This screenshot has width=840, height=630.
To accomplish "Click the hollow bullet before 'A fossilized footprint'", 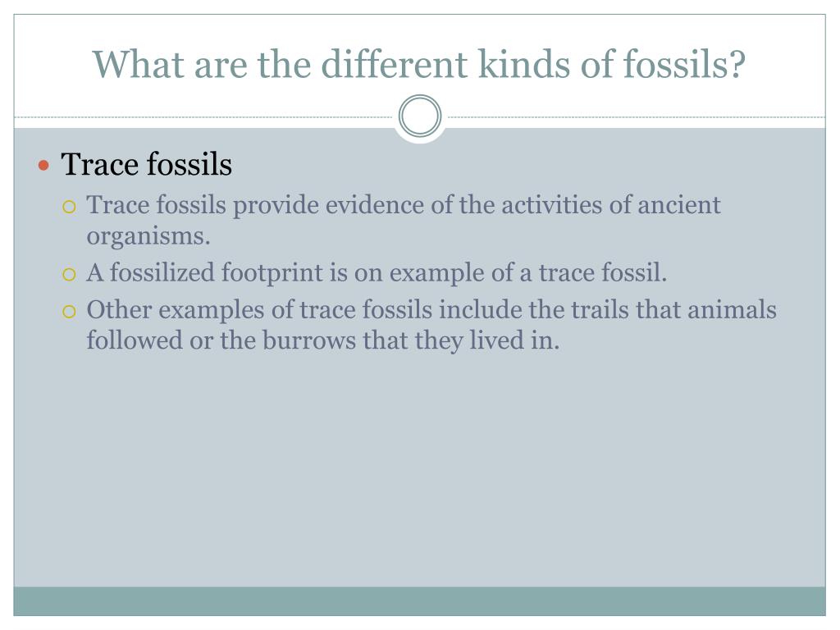I will (69, 275).
